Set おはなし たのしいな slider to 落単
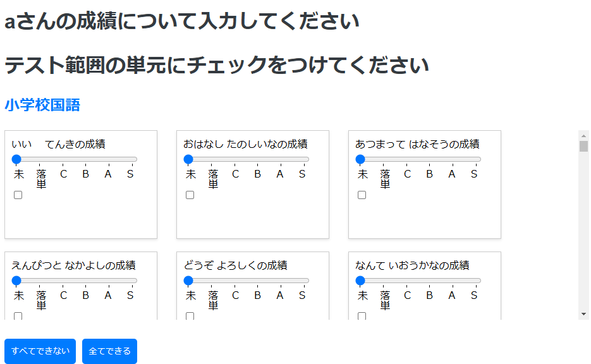 tap(212, 159)
